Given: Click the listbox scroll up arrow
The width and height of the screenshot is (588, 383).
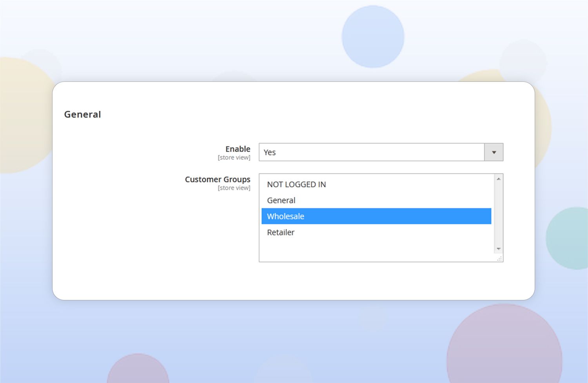Looking at the screenshot, I should point(499,179).
